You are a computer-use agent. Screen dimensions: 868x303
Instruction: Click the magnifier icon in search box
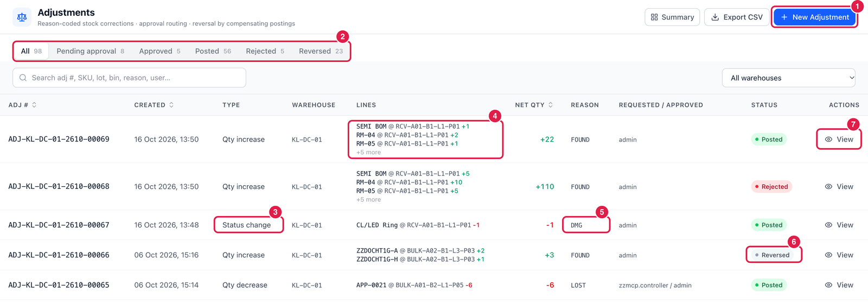coord(23,78)
